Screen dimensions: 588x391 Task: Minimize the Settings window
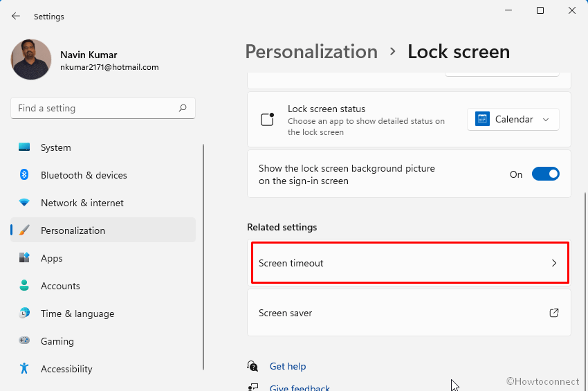click(508, 10)
